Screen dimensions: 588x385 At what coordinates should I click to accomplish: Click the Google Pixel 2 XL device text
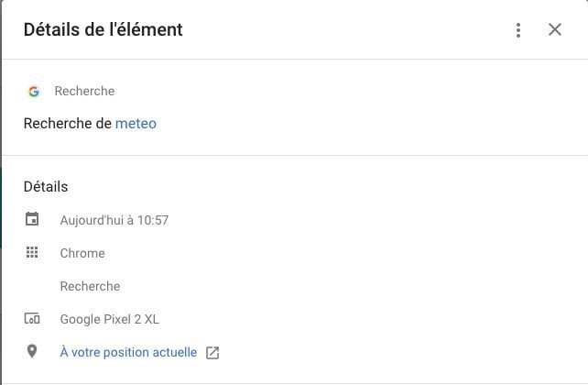[110, 319]
